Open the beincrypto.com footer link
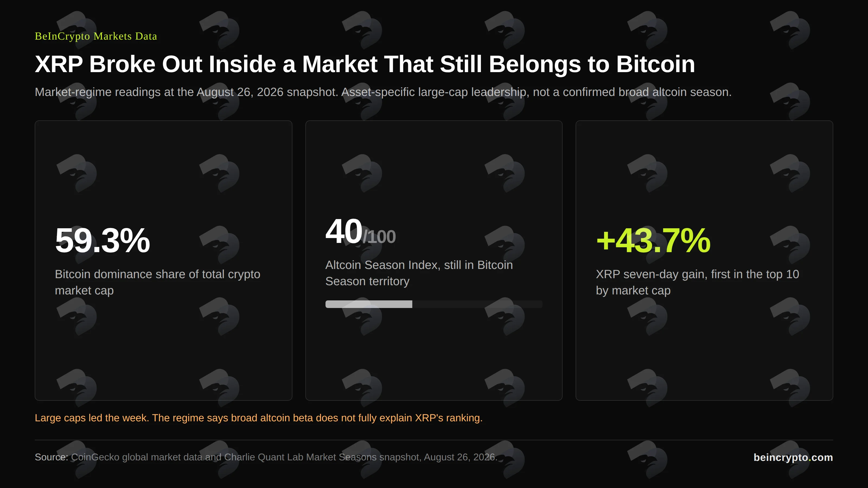868x488 pixels. pos(793,457)
